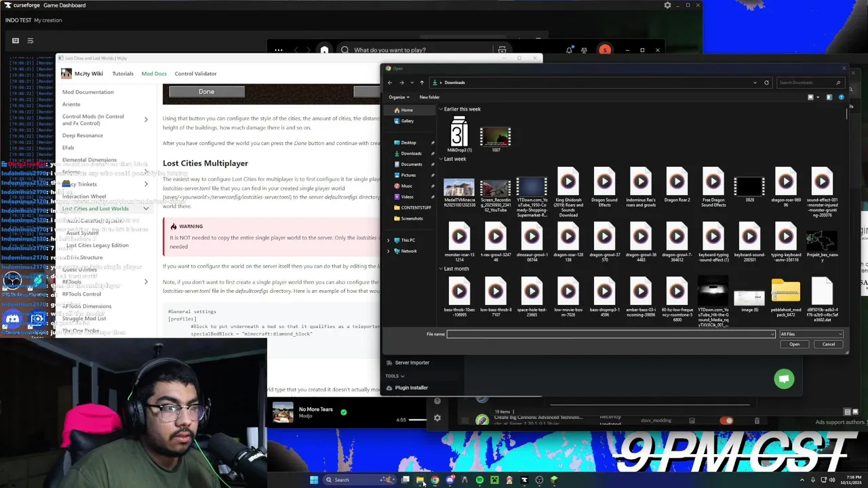Screen dimensions: 868x488
Task: Collapse the TOOLS sidebar section
Action: 395,375
